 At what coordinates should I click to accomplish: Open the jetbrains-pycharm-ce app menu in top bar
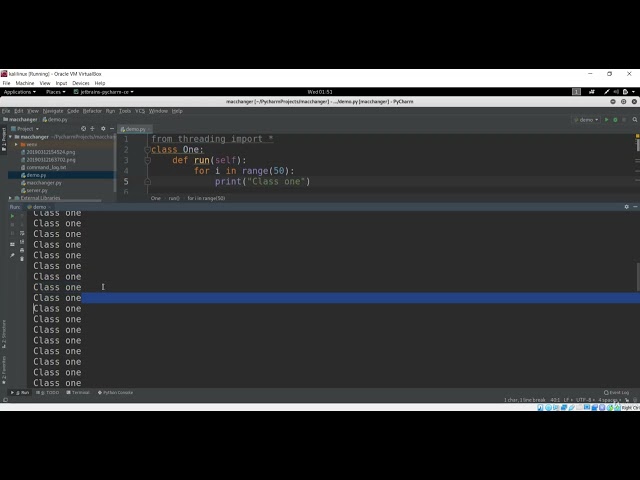[x=104, y=92]
